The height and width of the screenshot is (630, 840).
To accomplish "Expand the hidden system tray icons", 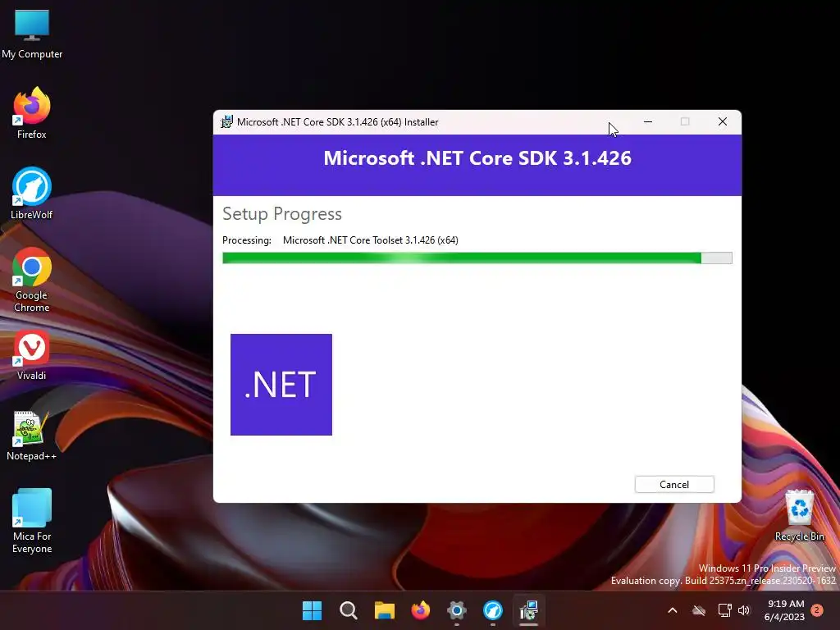I will point(673,610).
